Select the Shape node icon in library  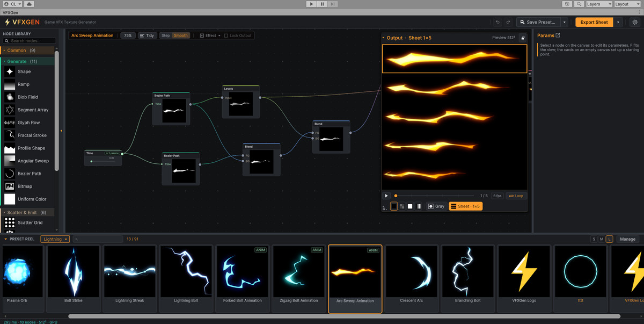[10, 71]
